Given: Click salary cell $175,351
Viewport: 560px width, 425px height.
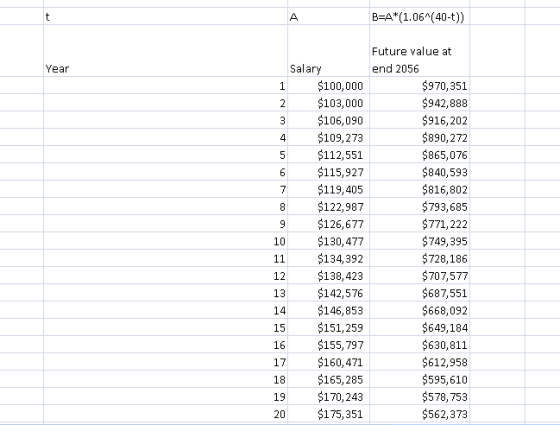Looking at the screenshot, I should (x=328, y=414).
